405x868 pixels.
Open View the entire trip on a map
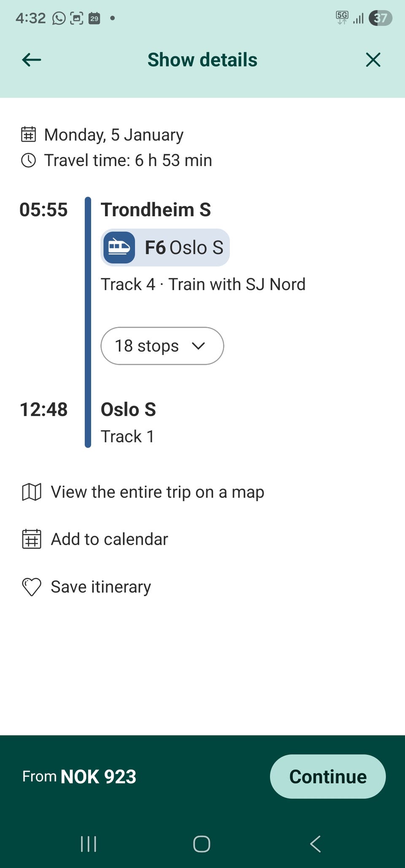pos(157,492)
